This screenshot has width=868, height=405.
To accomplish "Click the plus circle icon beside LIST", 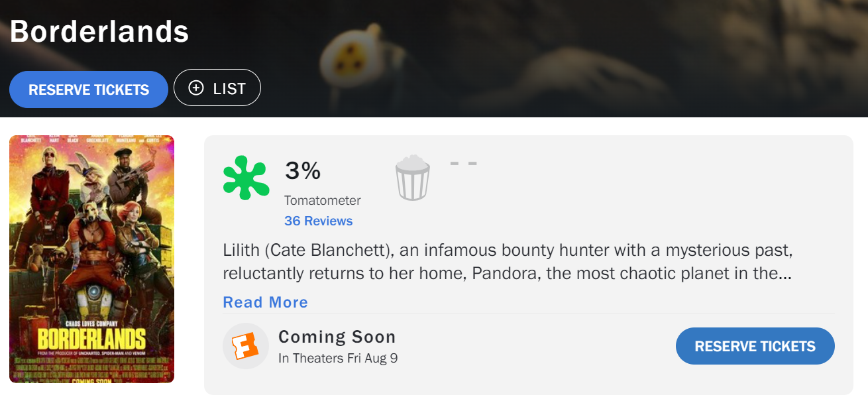I will pyautogui.click(x=196, y=88).
